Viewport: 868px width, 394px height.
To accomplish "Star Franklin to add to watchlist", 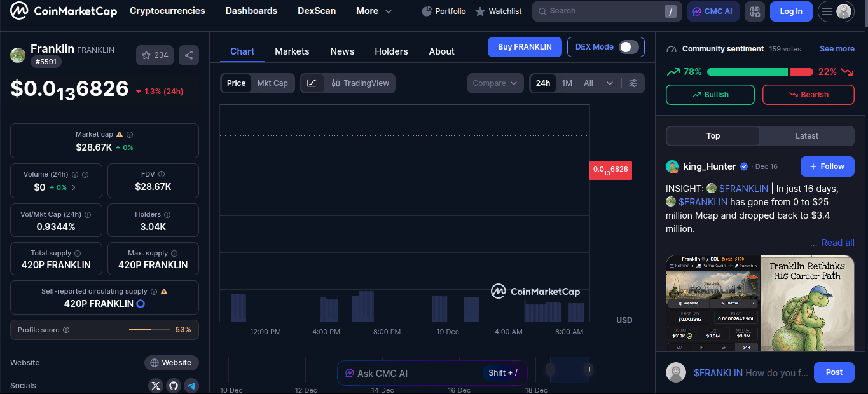I will pyautogui.click(x=155, y=55).
